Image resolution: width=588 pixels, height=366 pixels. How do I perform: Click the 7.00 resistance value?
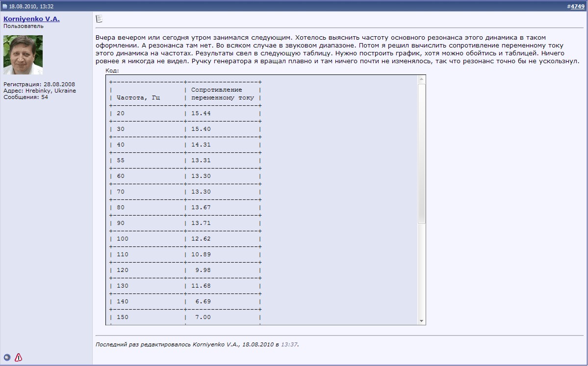[x=203, y=317]
